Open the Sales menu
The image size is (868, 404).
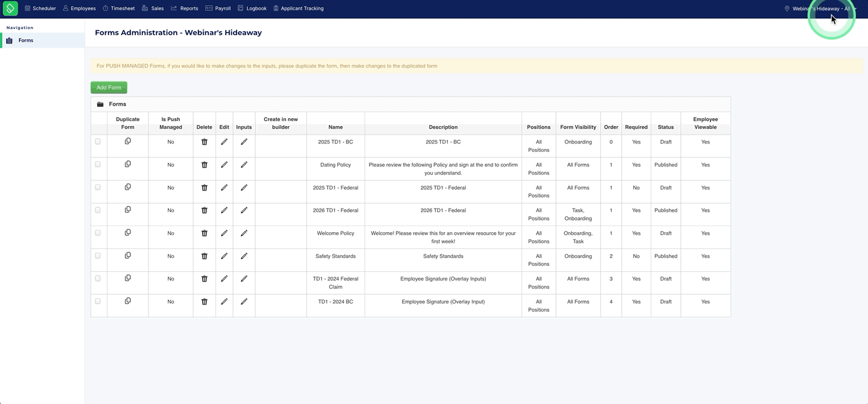(x=153, y=8)
